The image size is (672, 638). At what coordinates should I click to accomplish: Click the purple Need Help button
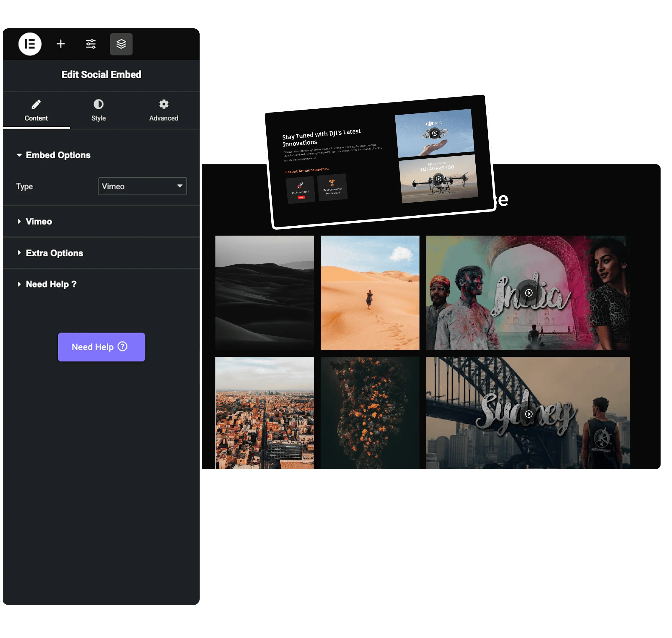(101, 347)
